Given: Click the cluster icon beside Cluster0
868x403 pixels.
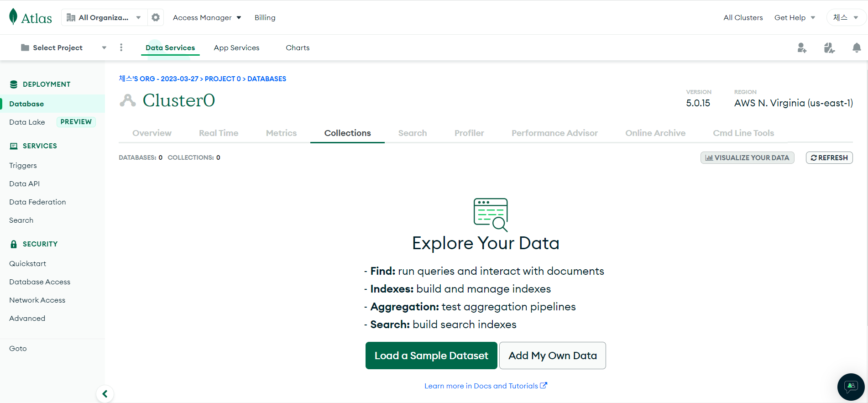Looking at the screenshot, I should [128, 100].
